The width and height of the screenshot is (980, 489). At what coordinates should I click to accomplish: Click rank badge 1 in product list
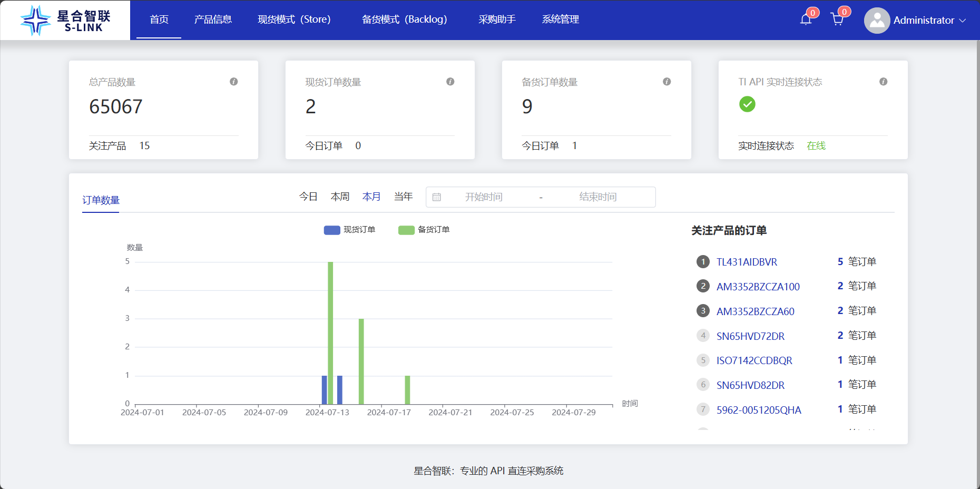703,262
